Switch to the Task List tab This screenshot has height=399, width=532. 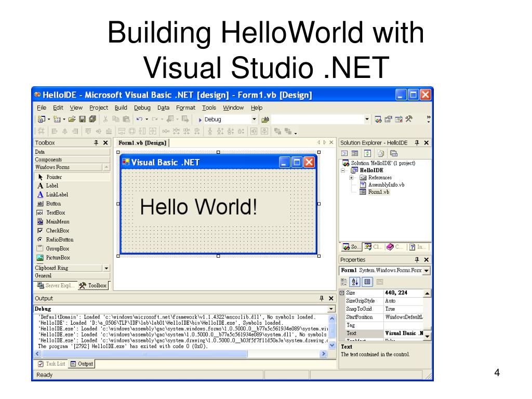point(51,364)
